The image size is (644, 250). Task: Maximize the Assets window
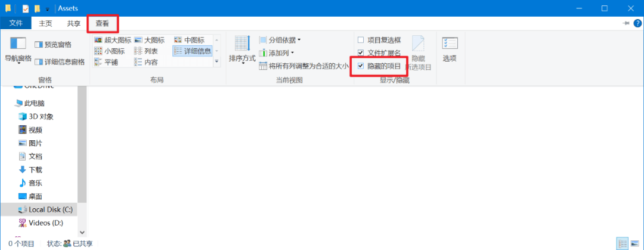click(x=605, y=8)
